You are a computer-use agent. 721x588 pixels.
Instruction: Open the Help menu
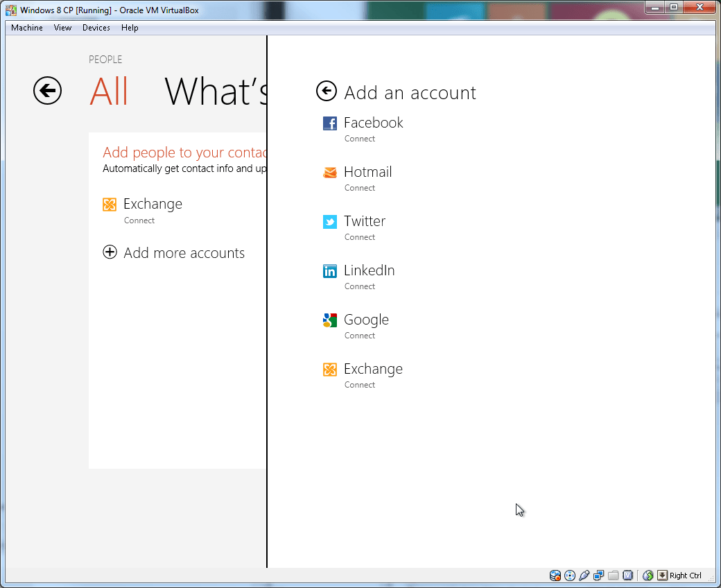click(x=130, y=28)
